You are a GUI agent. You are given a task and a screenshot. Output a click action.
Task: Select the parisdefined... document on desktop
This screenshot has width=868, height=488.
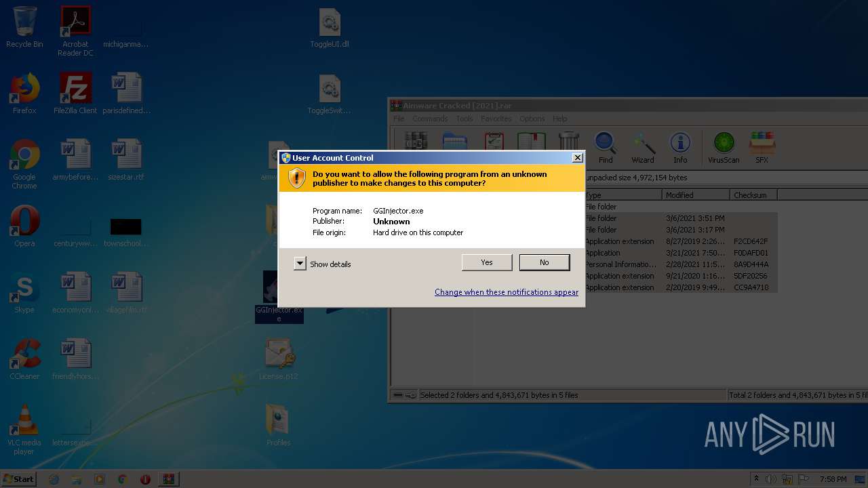coord(126,94)
